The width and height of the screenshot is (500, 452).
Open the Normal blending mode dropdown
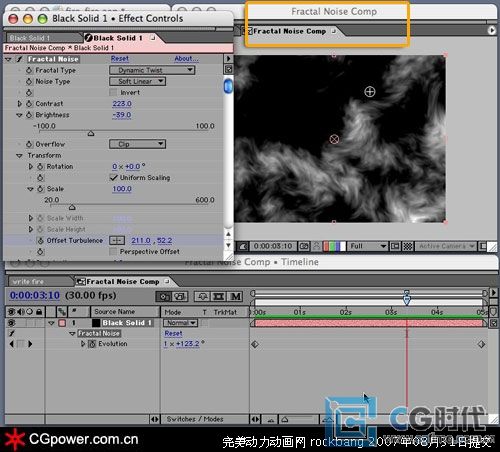180,323
